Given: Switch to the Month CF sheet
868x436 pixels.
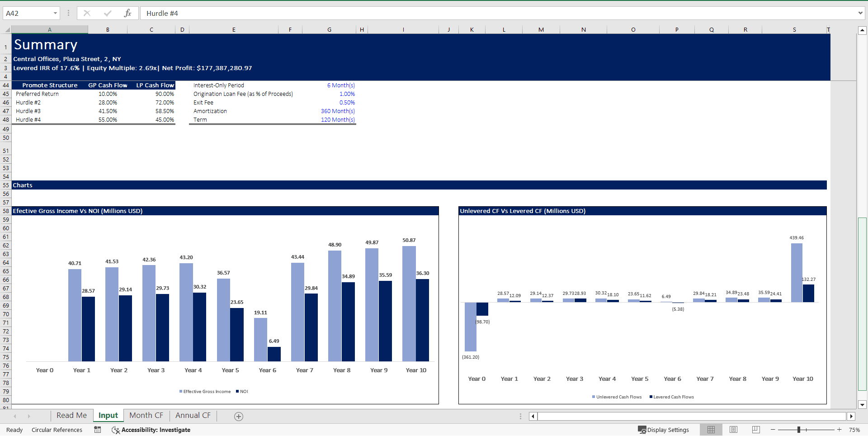Looking at the screenshot, I should click(146, 415).
